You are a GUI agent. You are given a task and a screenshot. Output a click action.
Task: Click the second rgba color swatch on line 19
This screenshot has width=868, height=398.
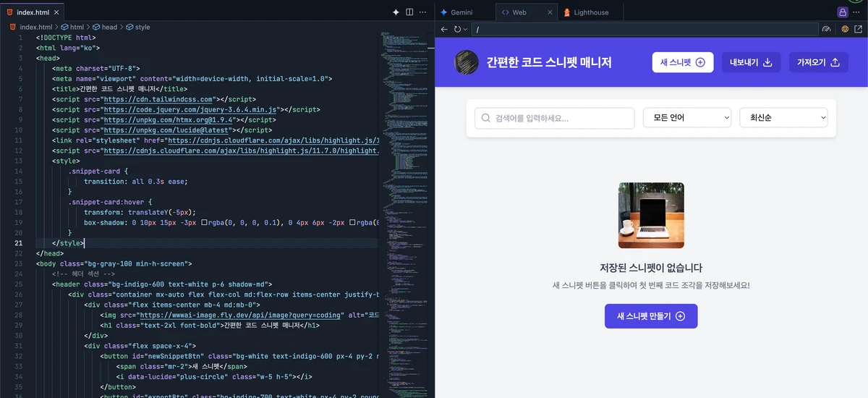click(353, 223)
